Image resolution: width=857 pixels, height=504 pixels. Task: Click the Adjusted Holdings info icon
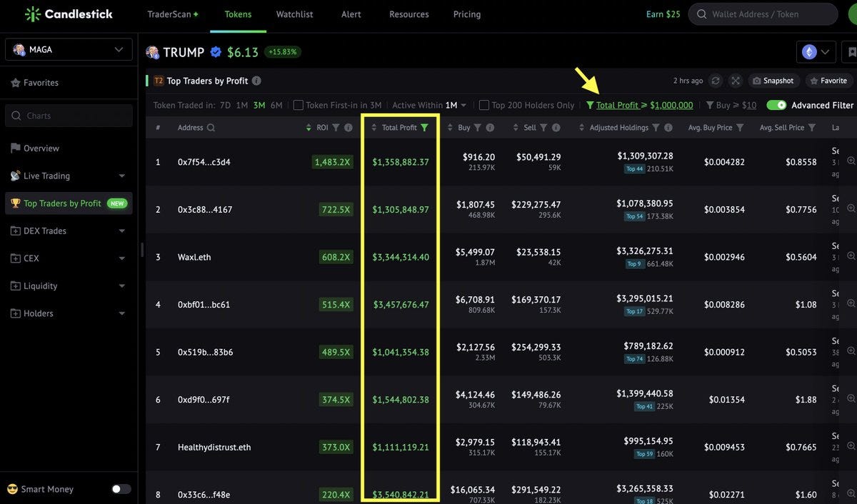668,128
